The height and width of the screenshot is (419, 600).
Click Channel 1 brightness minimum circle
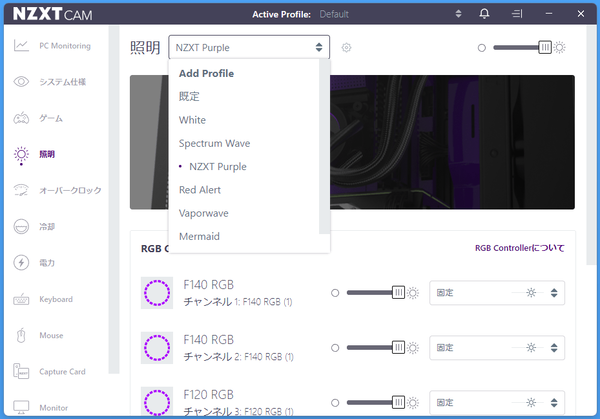tap(335, 293)
